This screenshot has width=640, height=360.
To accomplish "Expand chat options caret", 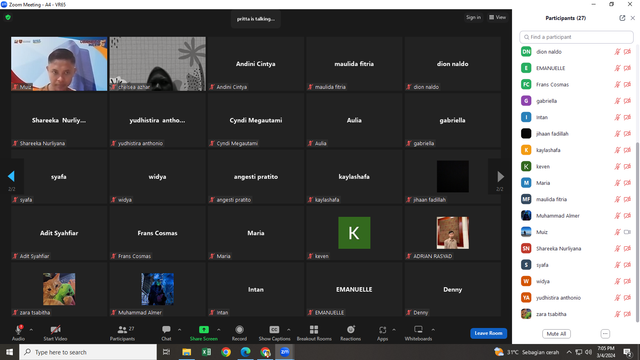I will point(179,330).
